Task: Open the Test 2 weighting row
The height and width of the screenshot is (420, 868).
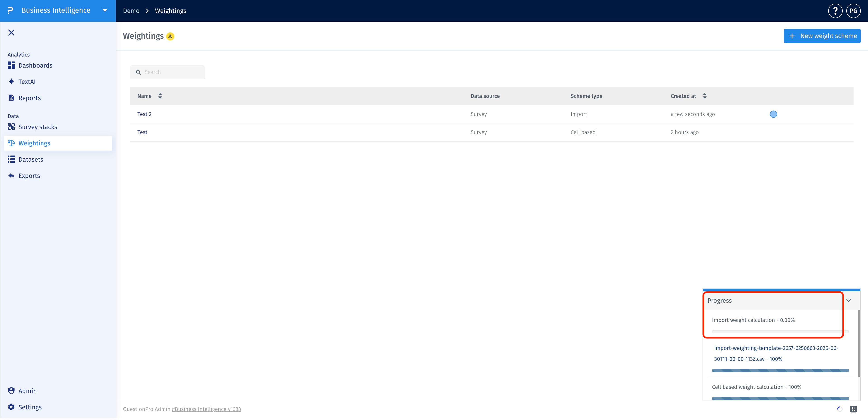Action: 492,114
